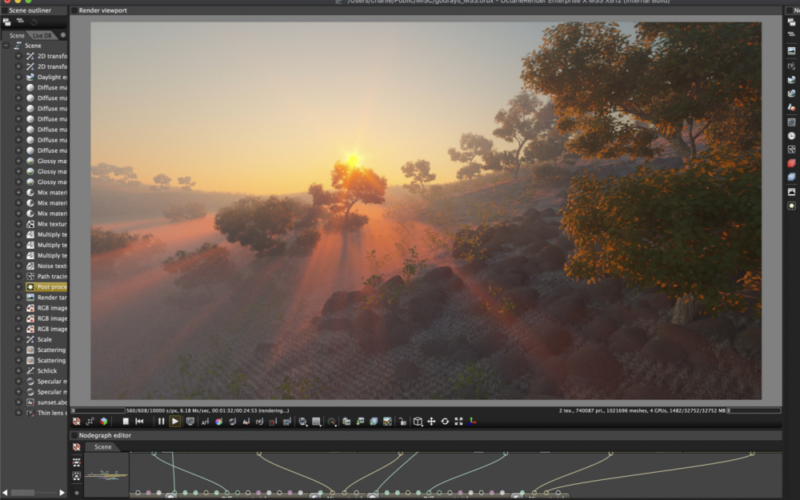This screenshot has height=500, width=800.
Task: Expand the Post processing node
Action: click(18, 287)
